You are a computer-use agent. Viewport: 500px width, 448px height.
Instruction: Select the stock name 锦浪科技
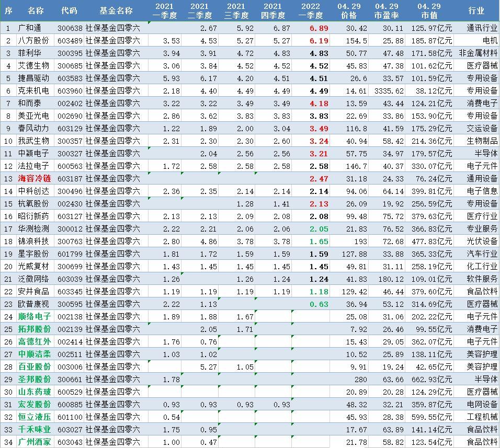[x=33, y=241]
